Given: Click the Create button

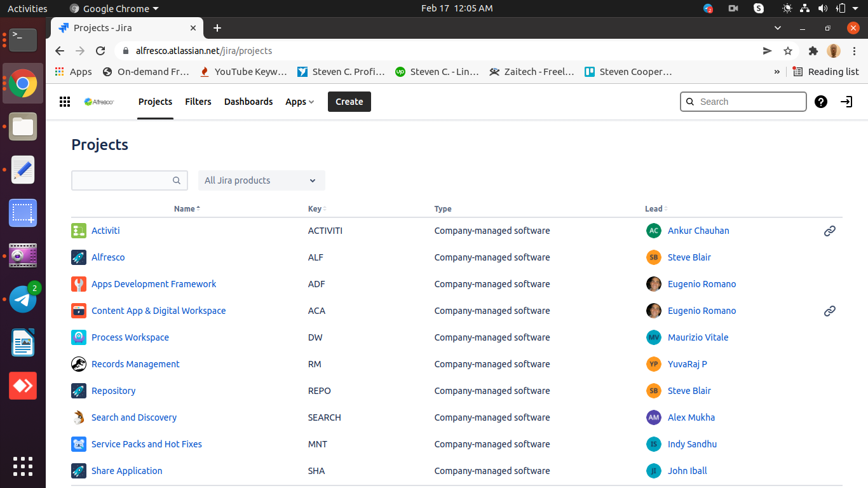Looking at the screenshot, I should coord(349,102).
